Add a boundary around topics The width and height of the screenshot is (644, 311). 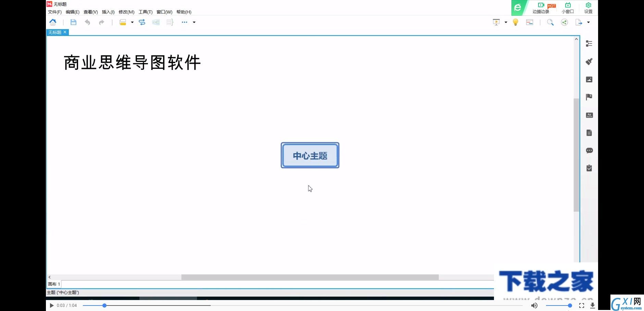[x=156, y=22]
